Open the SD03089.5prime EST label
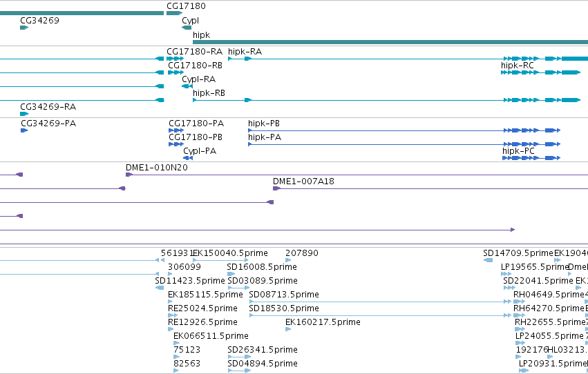The height and width of the screenshot is (374, 588). tap(263, 281)
